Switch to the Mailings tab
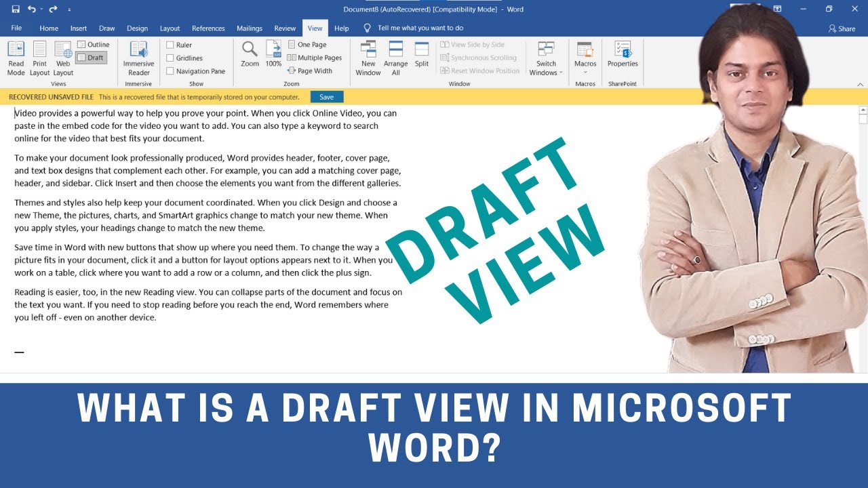Image resolution: width=868 pixels, height=488 pixels. click(250, 28)
